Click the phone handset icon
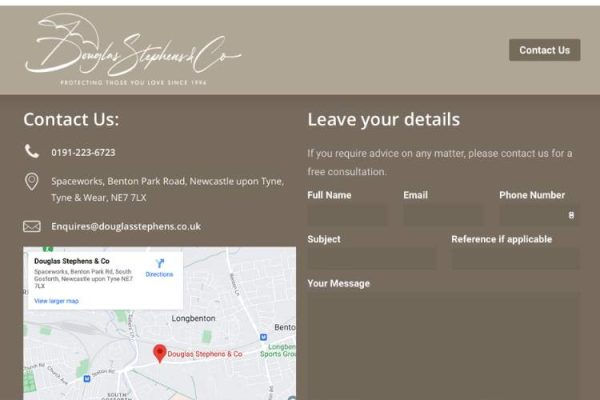Screen dimensions: 600x400 pos(32,151)
